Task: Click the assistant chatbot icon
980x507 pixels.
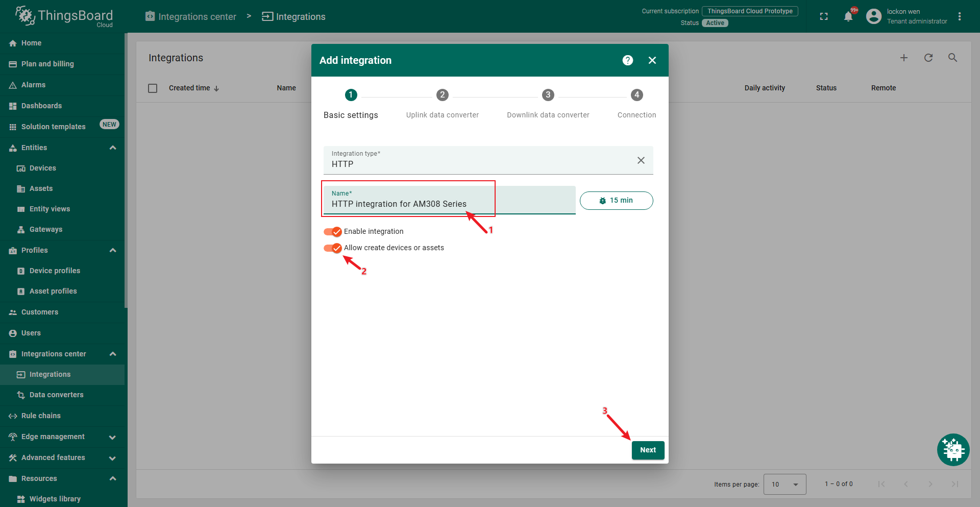Action: pos(953,450)
